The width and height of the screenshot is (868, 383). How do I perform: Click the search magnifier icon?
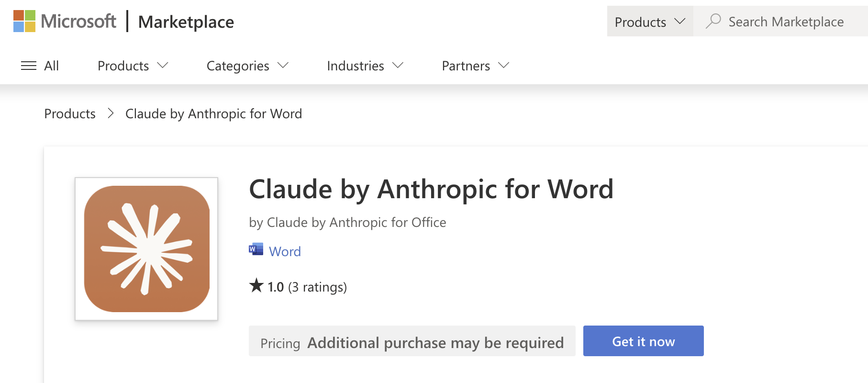click(x=713, y=21)
